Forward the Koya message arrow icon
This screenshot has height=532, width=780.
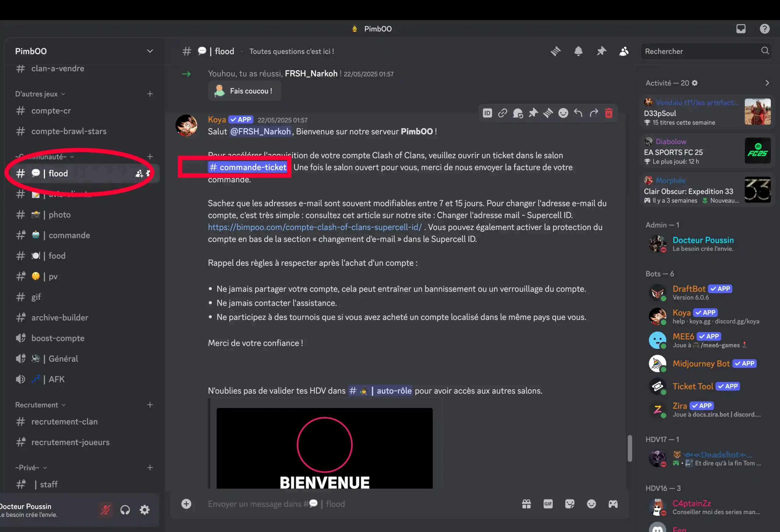tap(594, 113)
